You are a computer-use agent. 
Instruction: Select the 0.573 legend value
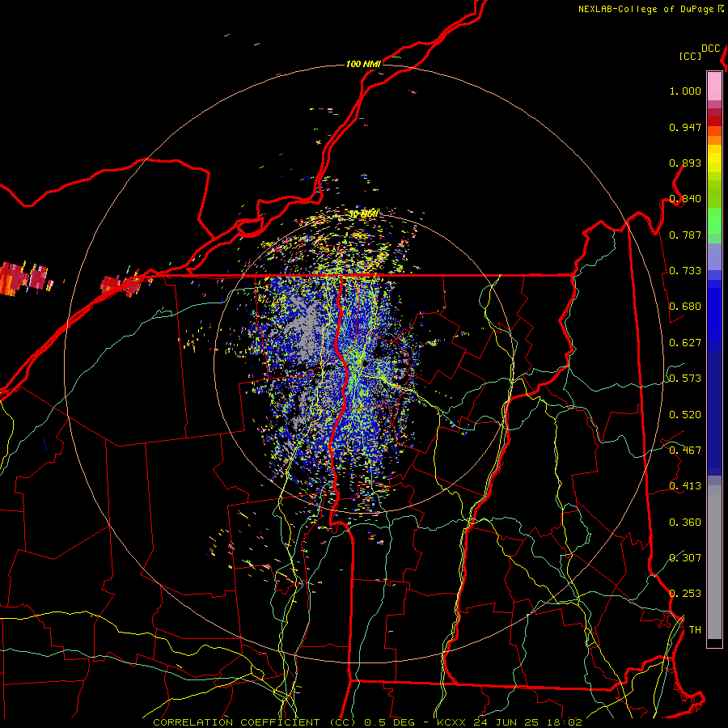(x=685, y=379)
